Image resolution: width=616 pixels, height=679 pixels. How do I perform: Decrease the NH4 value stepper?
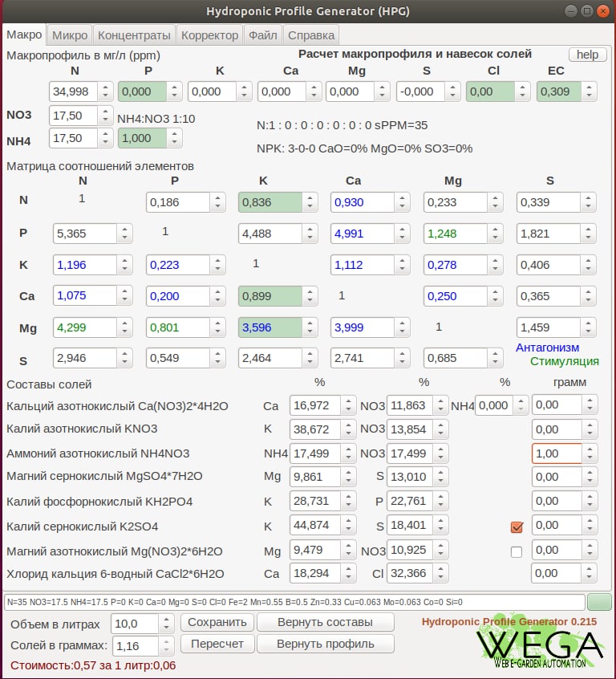(x=105, y=143)
